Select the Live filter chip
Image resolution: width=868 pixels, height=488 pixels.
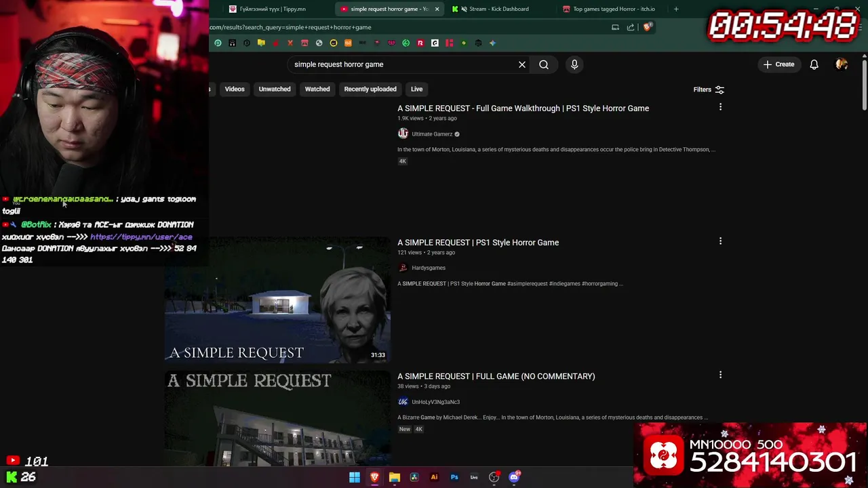click(x=416, y=89)
